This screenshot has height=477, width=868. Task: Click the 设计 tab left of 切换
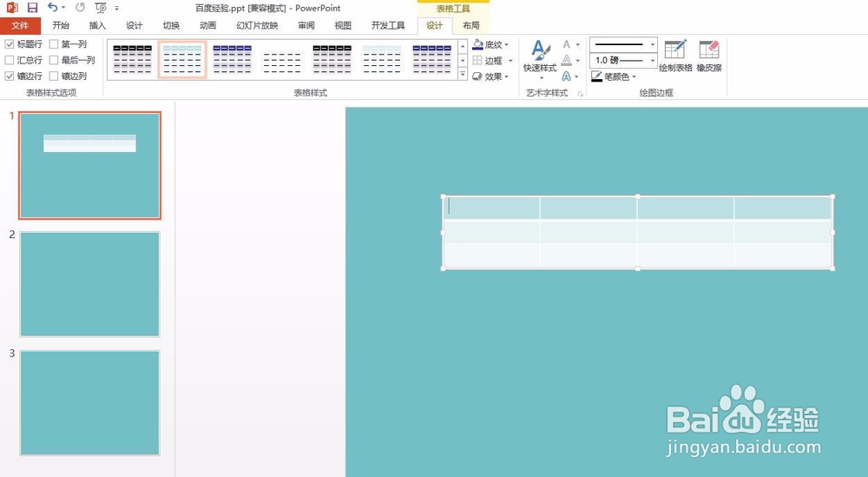tap(134, 25)
